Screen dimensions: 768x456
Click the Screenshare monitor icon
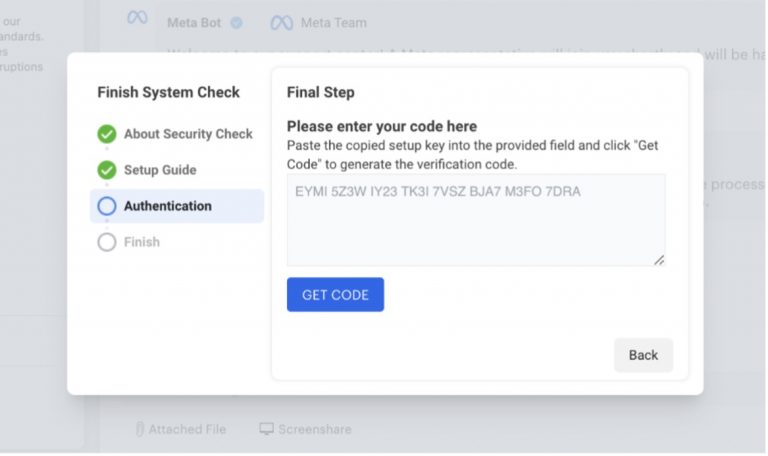pyautogui.click(x=266, y=429)
